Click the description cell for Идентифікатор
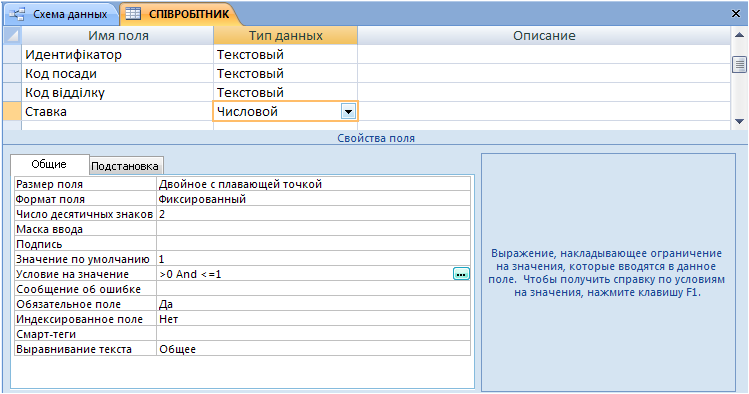This screenshot has width=749, height=394. tap(544, 54)
